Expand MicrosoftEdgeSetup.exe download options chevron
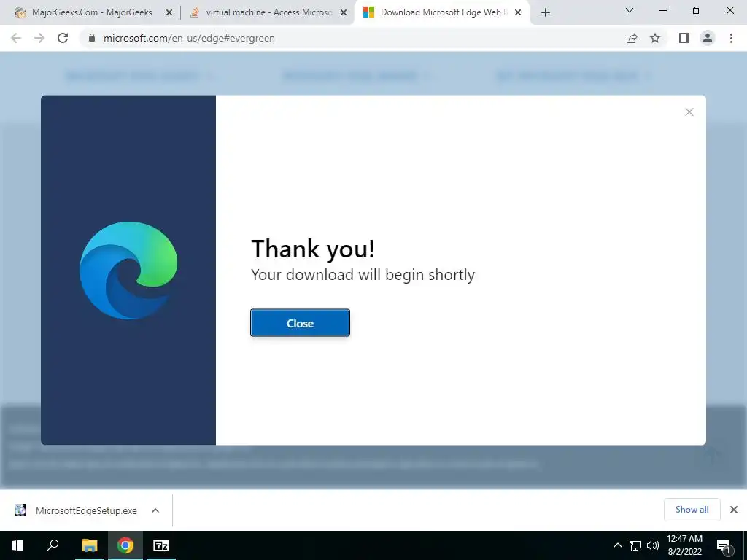This screenshot has height=560, width=747. [x=155, y=510]
